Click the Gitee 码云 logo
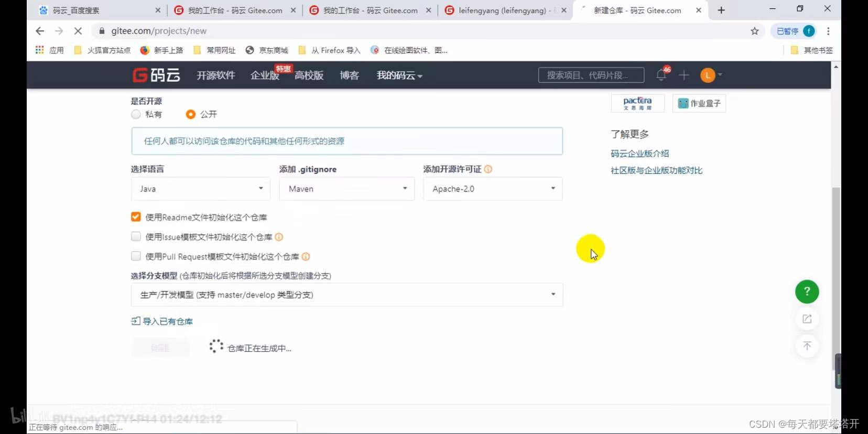 (x=156, y=75)
